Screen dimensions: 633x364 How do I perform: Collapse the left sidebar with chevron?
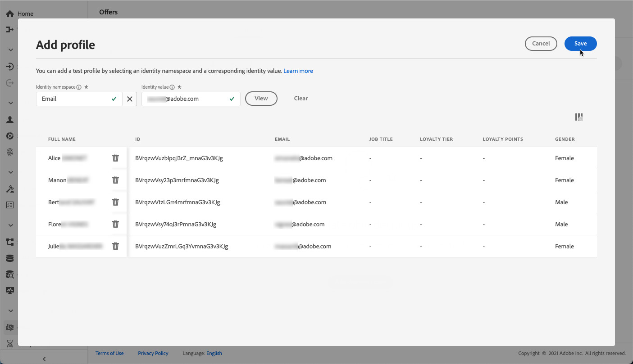point(44,359)
